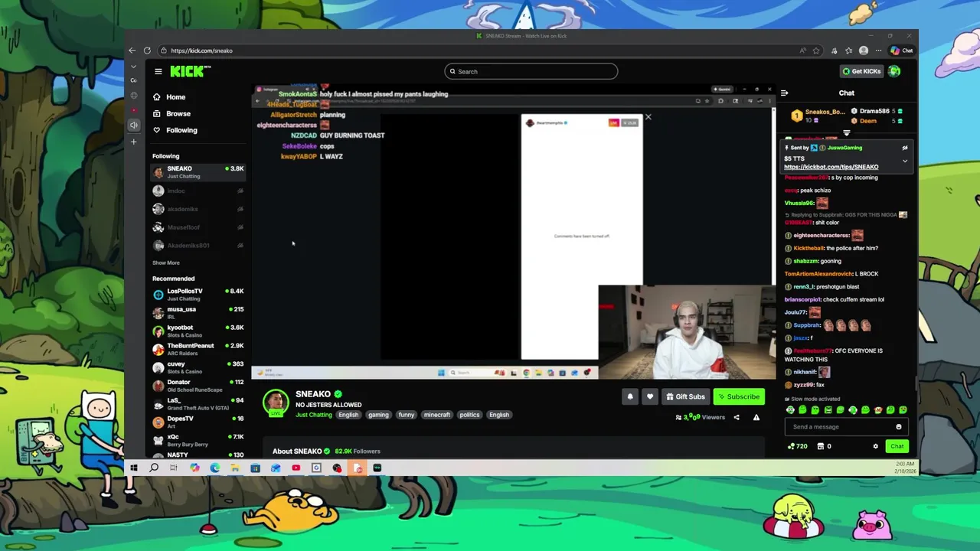980x551 pixels.
Task: Go back with the browser back arrow
Action: (132, 51)
